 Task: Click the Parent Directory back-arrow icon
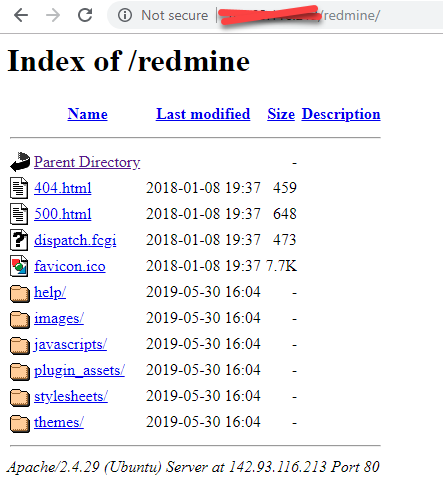20,162
